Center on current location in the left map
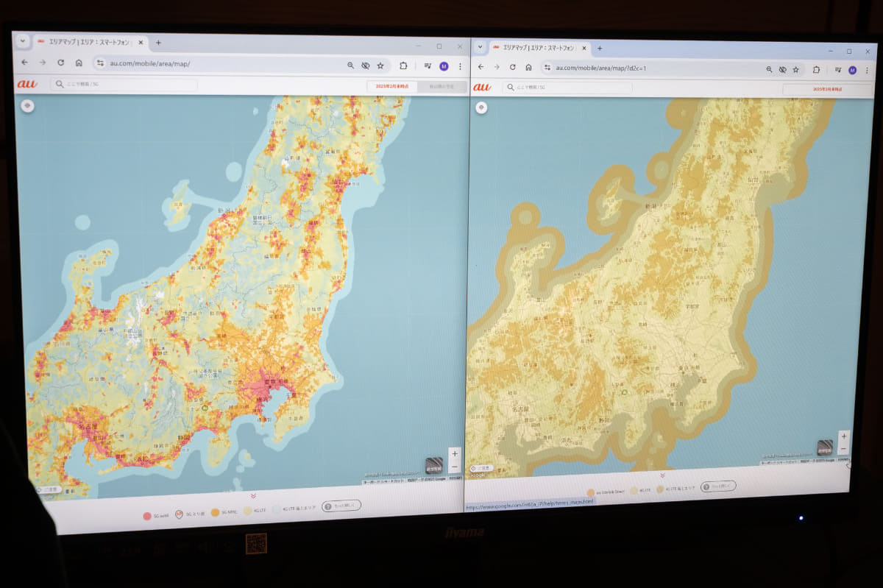 (27, 105)
